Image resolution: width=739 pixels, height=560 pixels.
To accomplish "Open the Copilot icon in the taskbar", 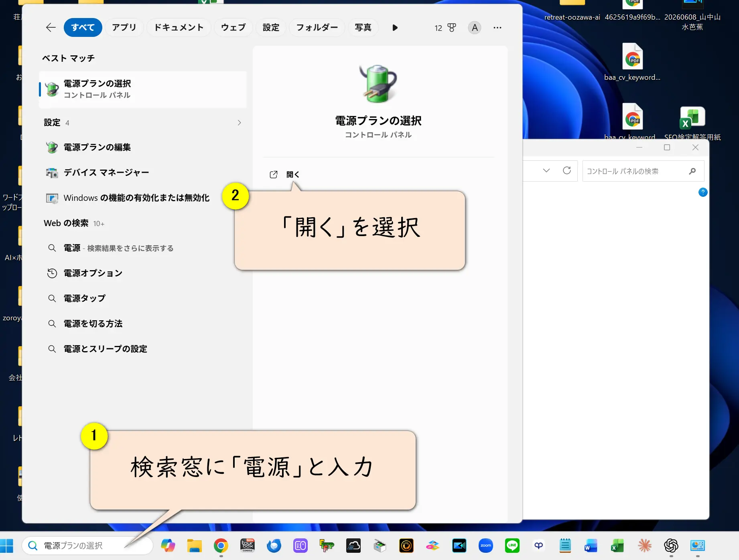I will point(168,546).
